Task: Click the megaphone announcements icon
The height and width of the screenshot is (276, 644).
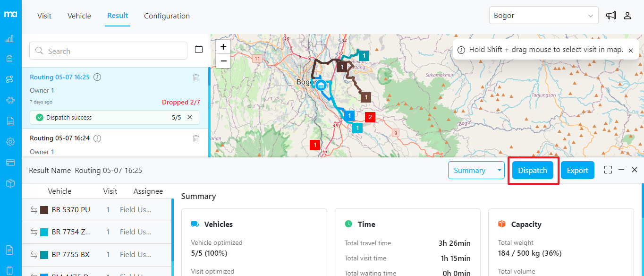Action: [611, 16]
